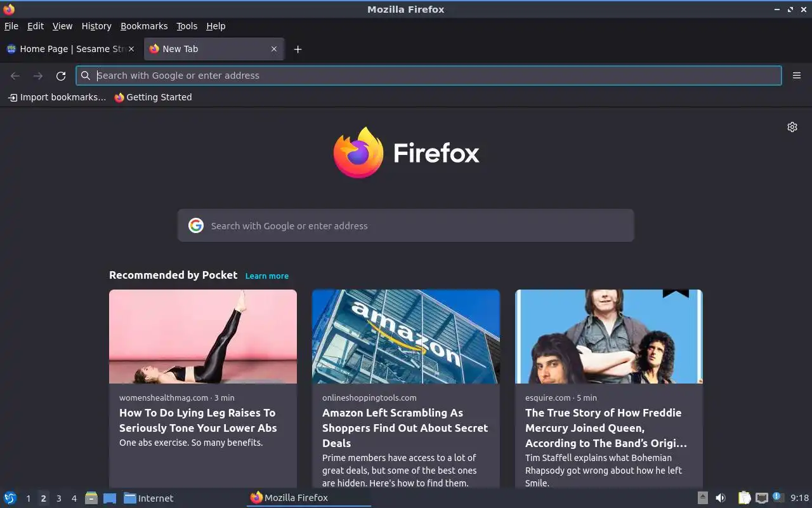This screenshot has height=508, width=812.
Task: Close the Sesame Street Home Page tab
Action: pyautogui.click(x=131, y=49)
